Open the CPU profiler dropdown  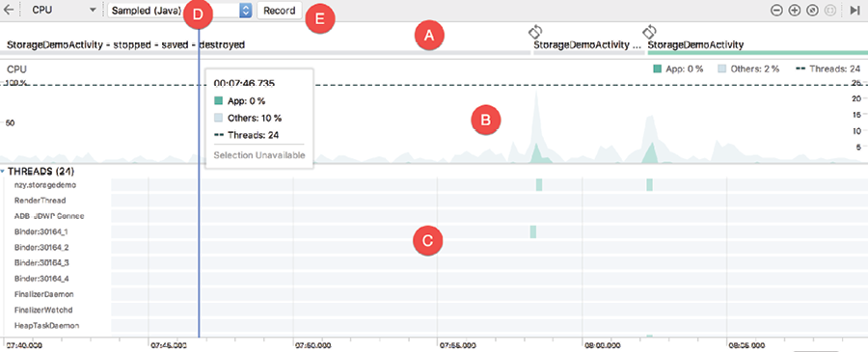point(63,10)
